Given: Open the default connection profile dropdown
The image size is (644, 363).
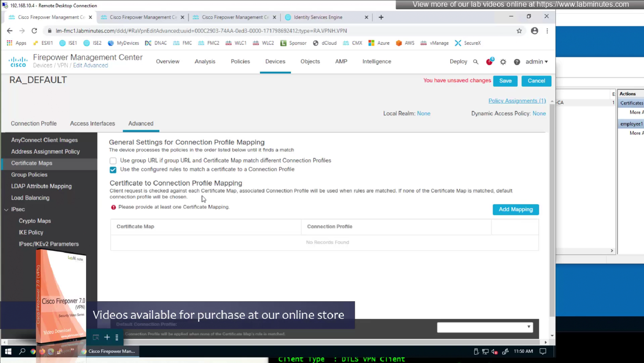Looking at the screenshot, I should 485,327.
